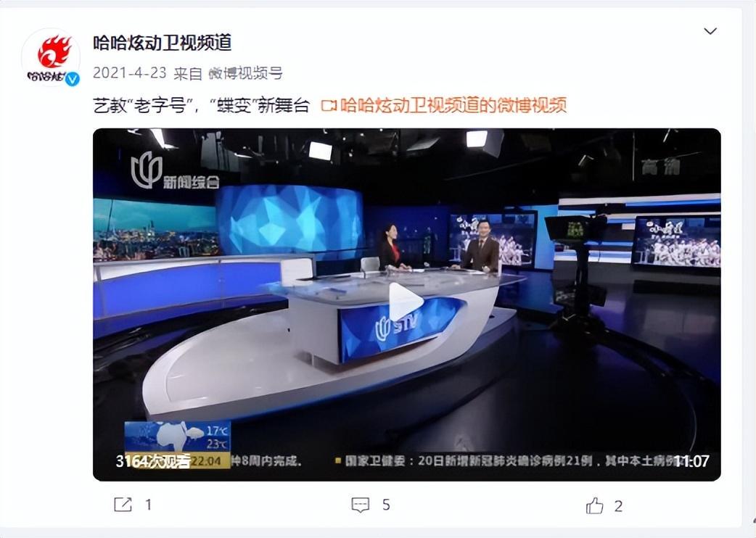Expand the post options chevron
The image size is (756, 538).
[710, 31]
